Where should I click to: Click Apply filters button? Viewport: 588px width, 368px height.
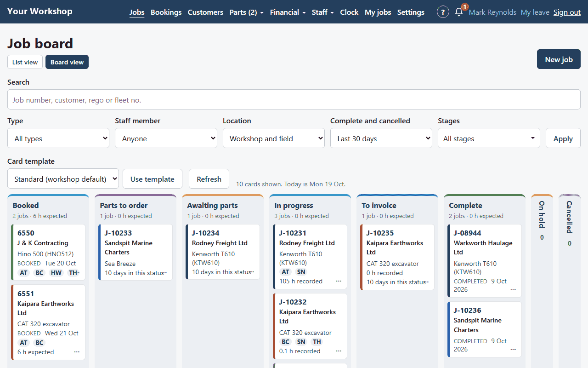[563, 138]
